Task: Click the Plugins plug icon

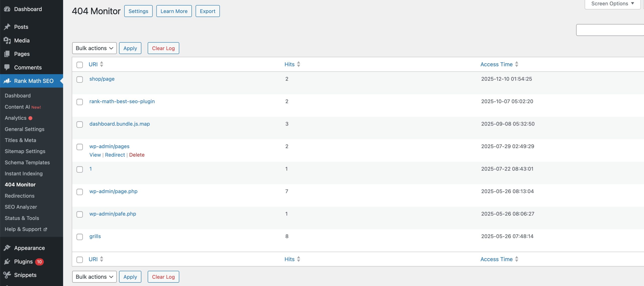Action: coord(7,261)
